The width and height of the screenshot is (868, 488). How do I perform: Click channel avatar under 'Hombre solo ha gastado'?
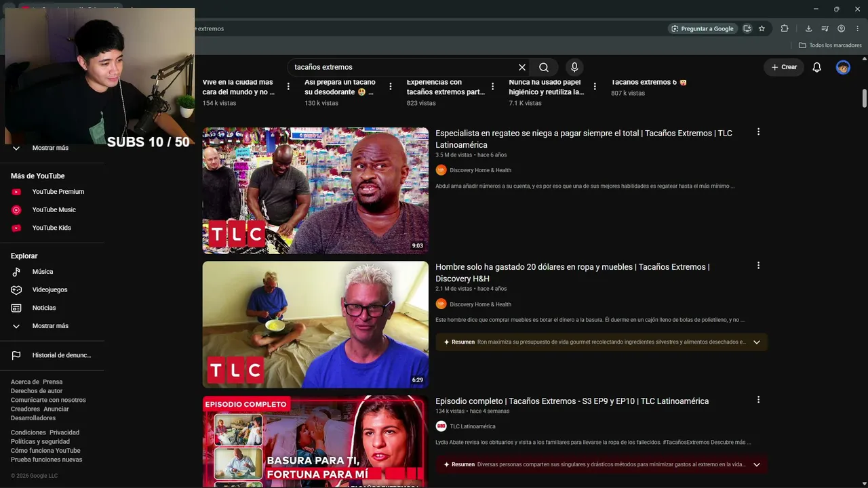pos(441,304)
